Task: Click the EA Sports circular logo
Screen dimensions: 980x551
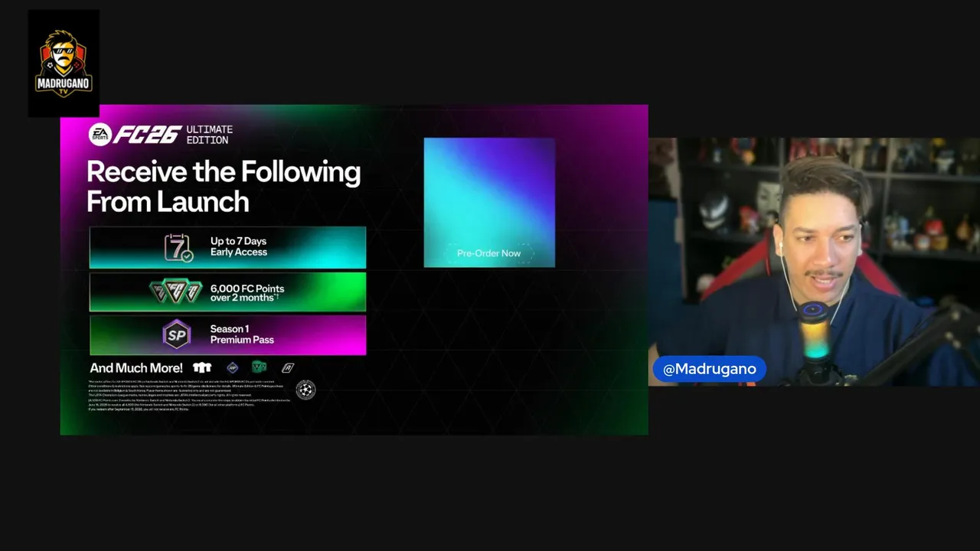Action: pos(100,135)
